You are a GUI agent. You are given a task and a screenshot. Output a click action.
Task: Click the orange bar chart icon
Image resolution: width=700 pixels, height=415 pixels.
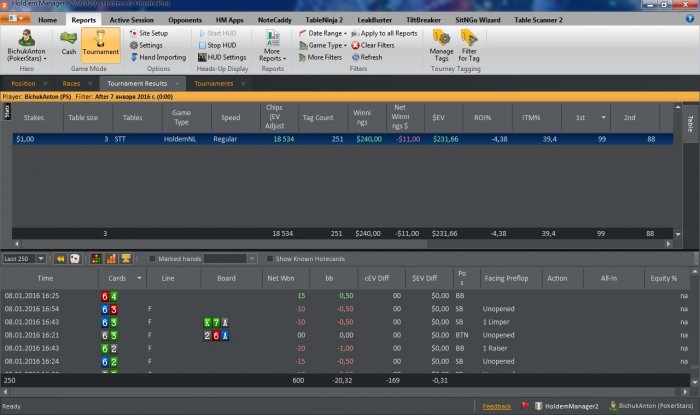[109, 258]
